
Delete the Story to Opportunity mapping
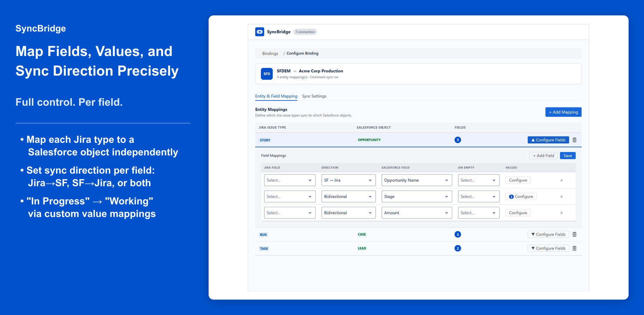(x=574, y=140)
